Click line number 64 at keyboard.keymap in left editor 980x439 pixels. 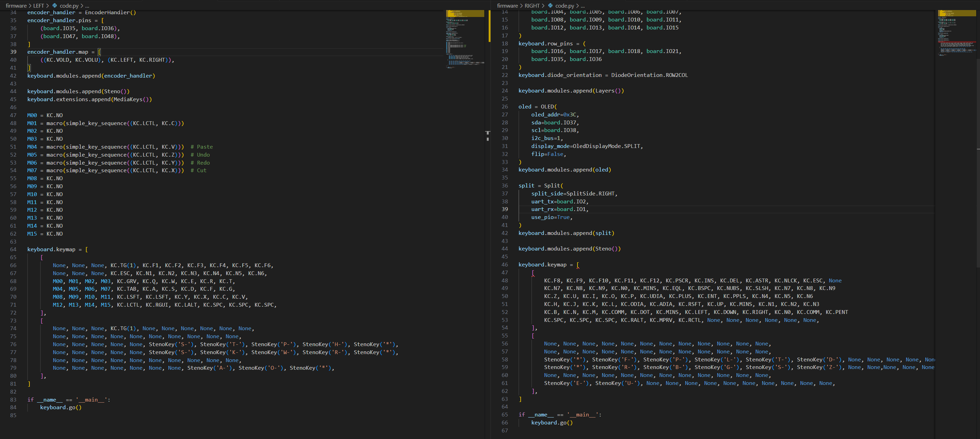[13, 249]
